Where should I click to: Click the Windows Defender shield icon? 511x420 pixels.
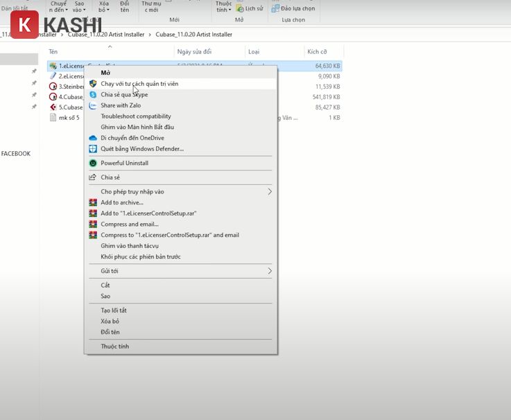tap(93, 149)
